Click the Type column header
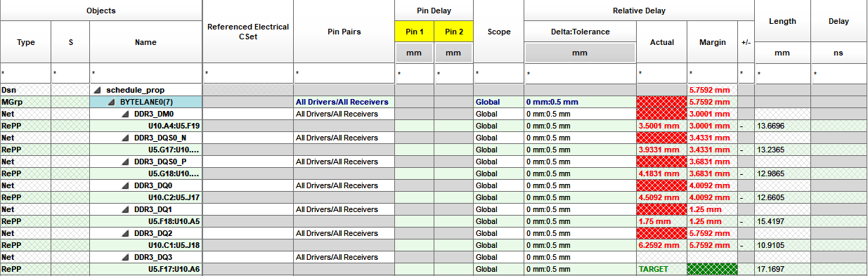The height and width of the screenshot is (276, 868). (x=26, y=42)
